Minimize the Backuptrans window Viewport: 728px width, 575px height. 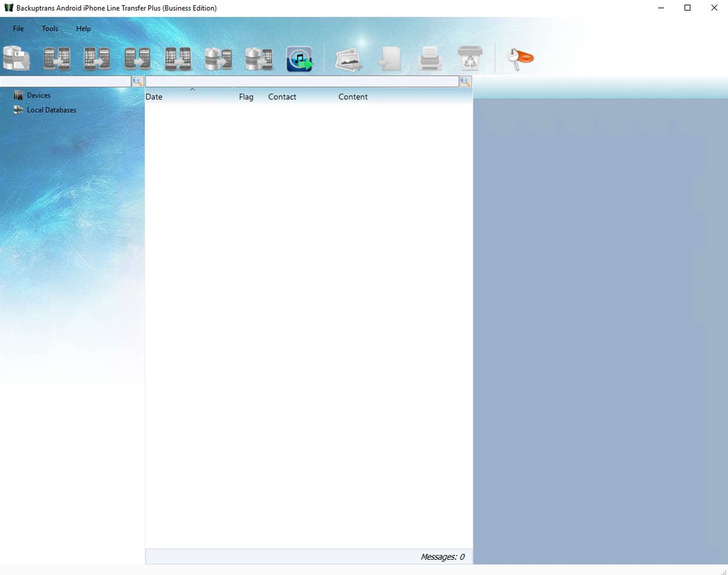[x=660, y=8]
